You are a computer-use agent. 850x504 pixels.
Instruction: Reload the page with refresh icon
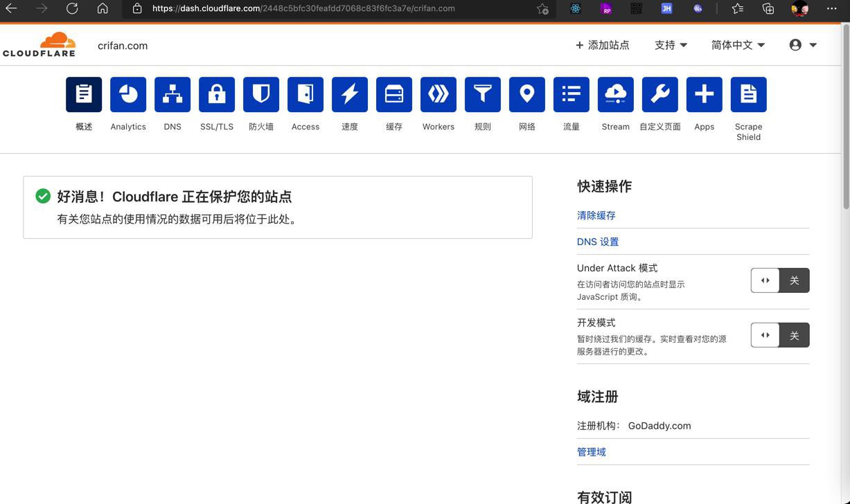click(72, 8)
